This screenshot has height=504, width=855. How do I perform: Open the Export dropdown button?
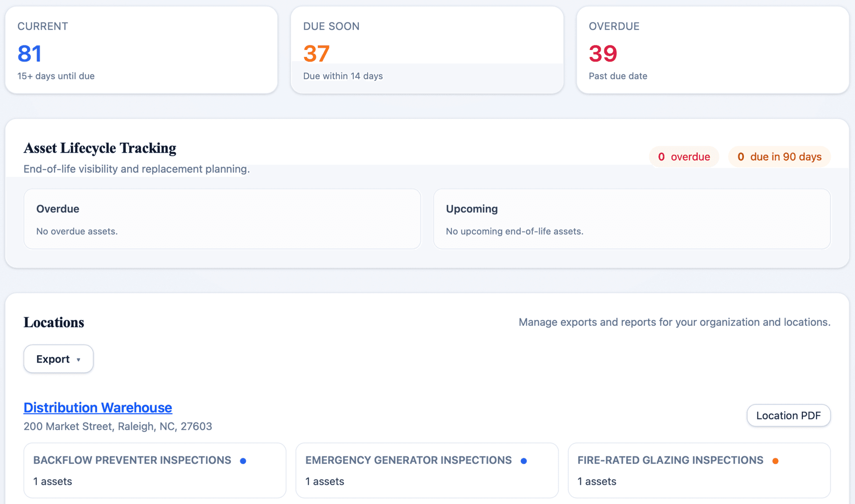pyautogui.click(x=58, y=359)
